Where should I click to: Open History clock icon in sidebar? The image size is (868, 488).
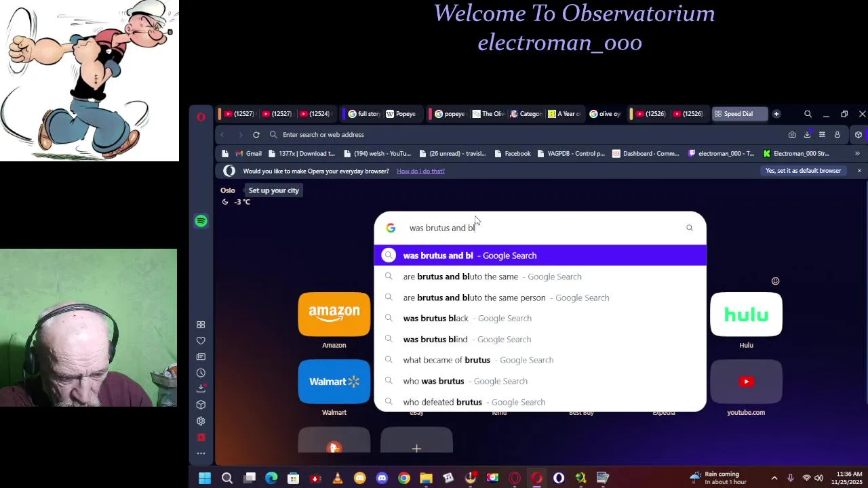click(201, 373)
